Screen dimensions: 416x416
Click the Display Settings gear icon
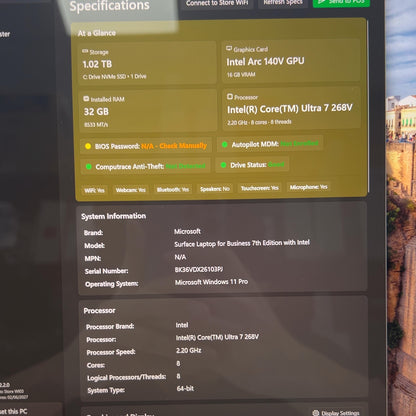pyautogui.click(x=315, y=413)
